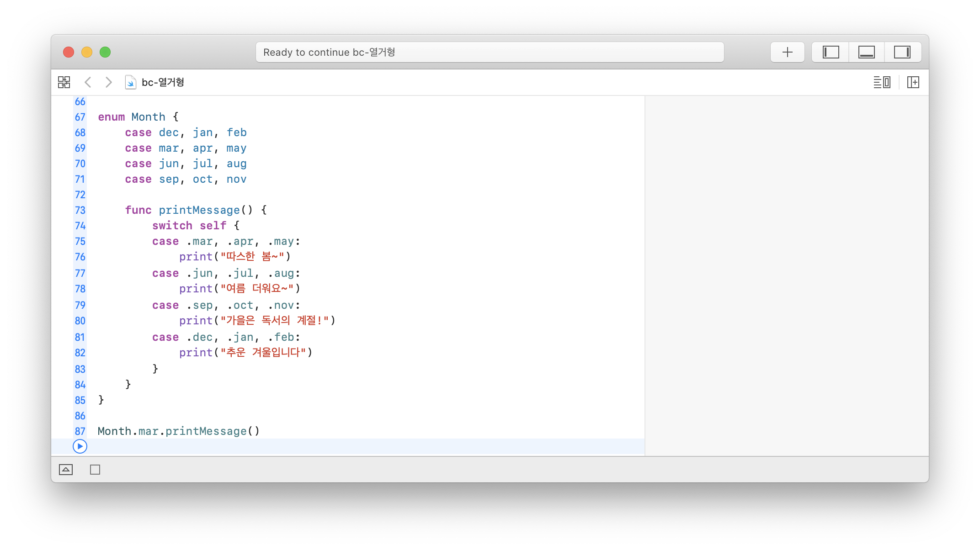Click the bc-열거형 playground file icon

pos(130,82)
